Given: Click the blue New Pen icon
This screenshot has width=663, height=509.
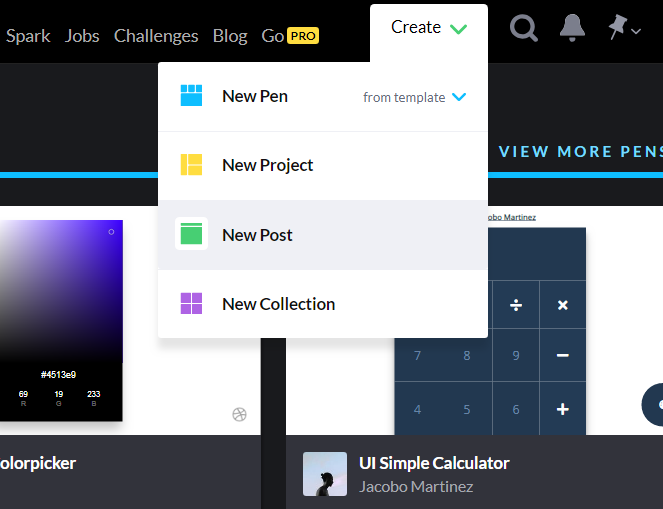Looking at the screenshot, I should (191, 96).
